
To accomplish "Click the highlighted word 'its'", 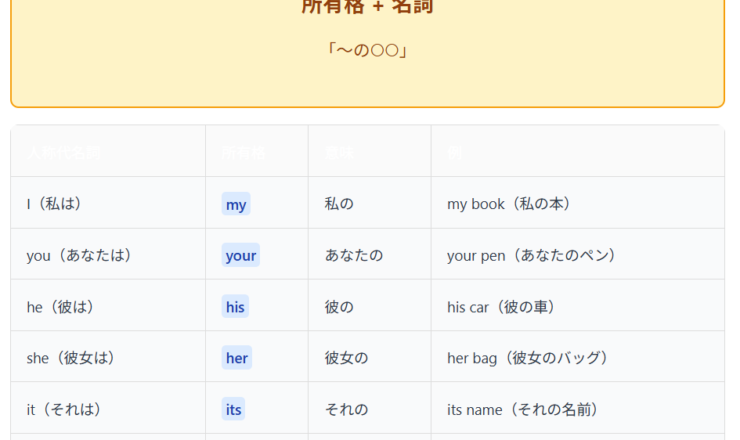I will point(233,409).
